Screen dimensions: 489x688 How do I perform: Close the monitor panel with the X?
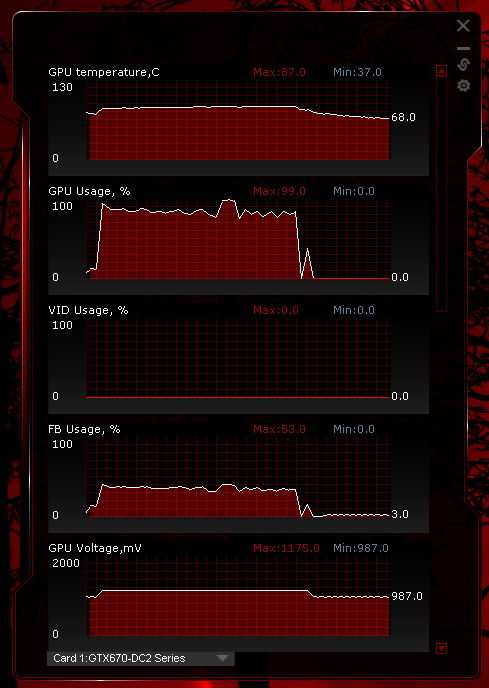463,25
